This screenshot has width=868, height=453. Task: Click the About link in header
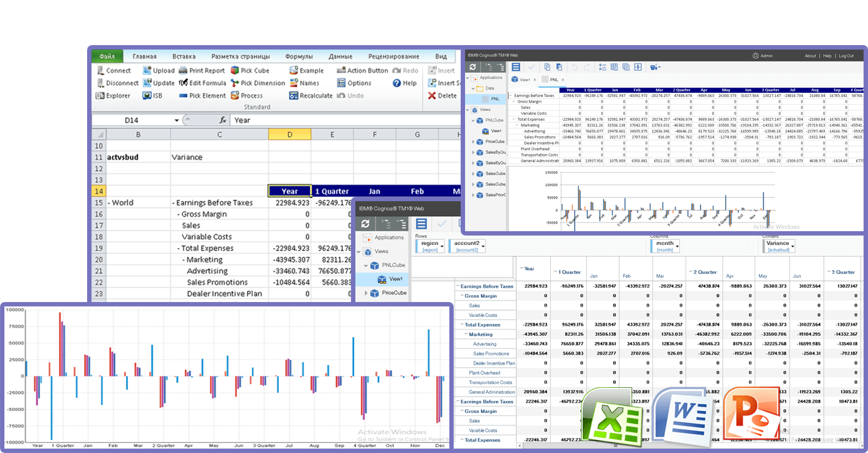point(810,56)
